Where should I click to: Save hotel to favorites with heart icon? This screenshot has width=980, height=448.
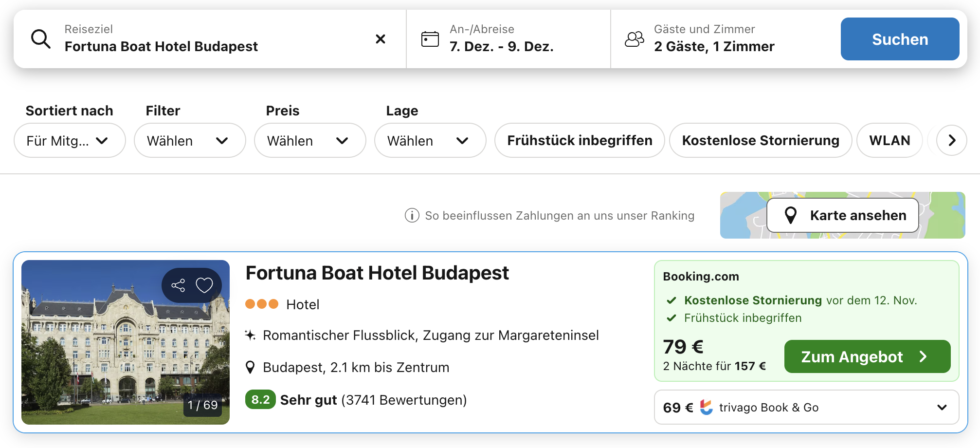point(204,285)
